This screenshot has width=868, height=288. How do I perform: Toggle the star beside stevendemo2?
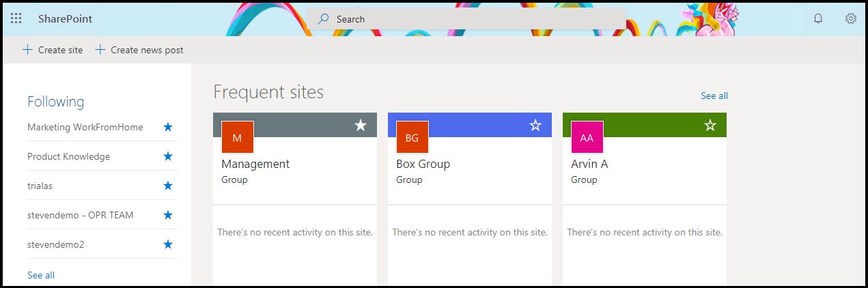point(168,244)
